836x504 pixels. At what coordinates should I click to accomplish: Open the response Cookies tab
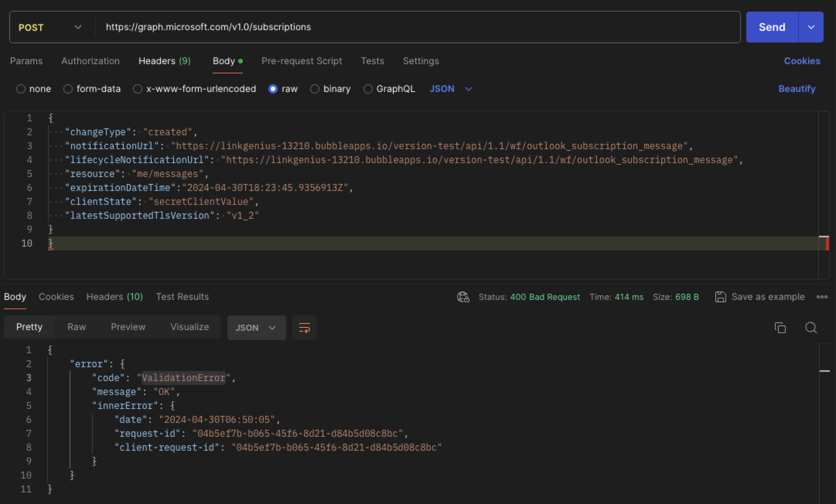click(56, 297)
